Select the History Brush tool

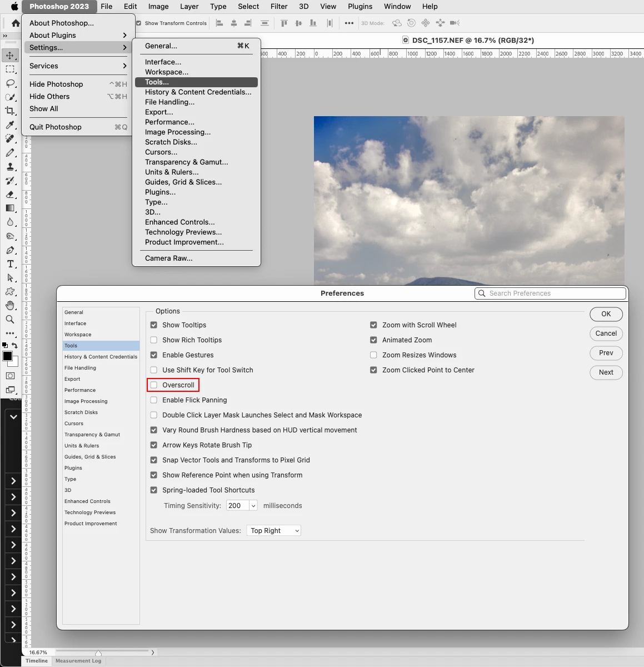click(x=10, y=180)
